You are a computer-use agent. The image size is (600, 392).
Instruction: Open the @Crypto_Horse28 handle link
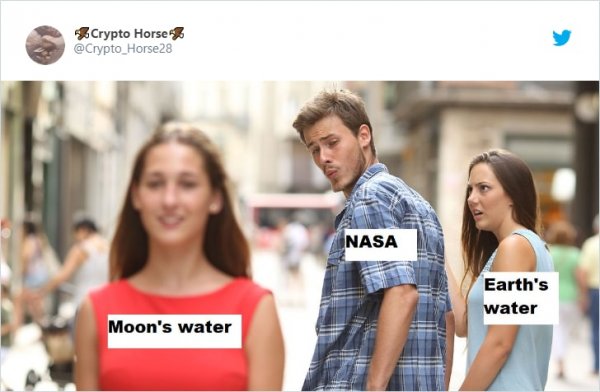[x=123, y=49]
